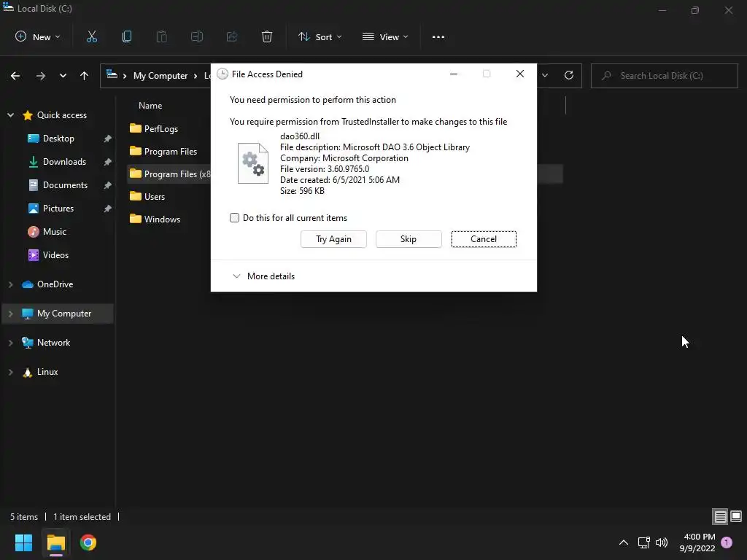Screen dimensions: 747x560
Task: Open the See more ellipsis menu
Action: [x=438, y=36]
